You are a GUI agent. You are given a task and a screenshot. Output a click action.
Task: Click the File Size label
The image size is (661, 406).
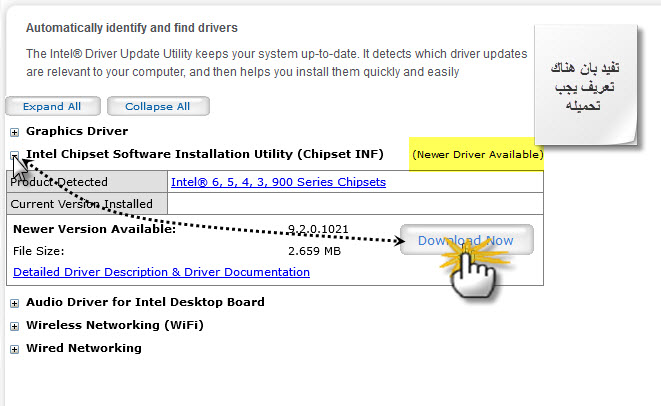[x=39, y=251]
